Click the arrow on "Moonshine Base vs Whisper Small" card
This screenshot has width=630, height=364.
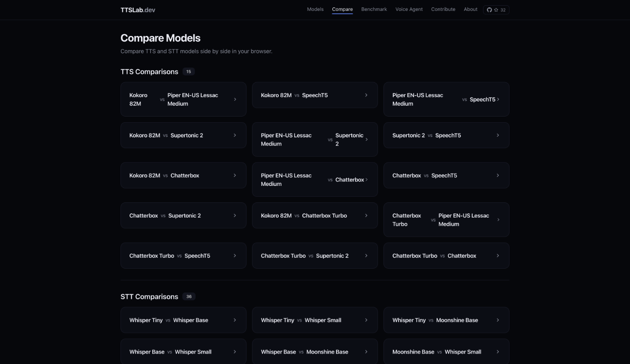pos(497,351)
